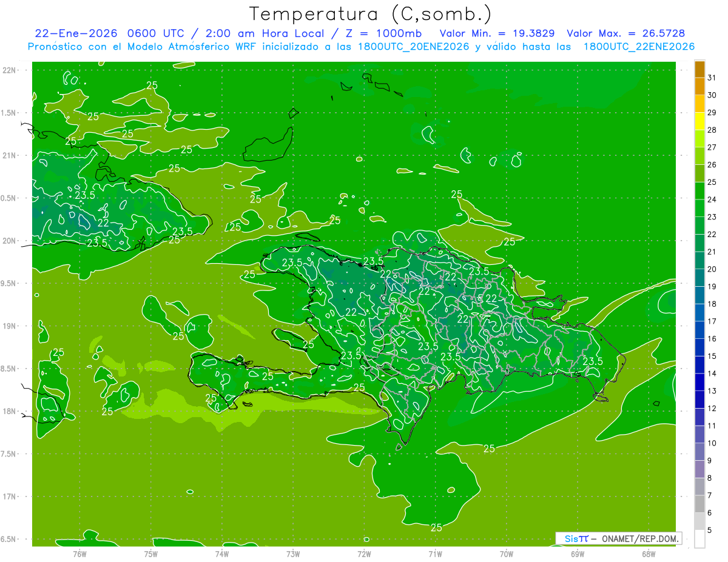
Task: Click the '17N' latitude axis label
Action: pos(9,497)
